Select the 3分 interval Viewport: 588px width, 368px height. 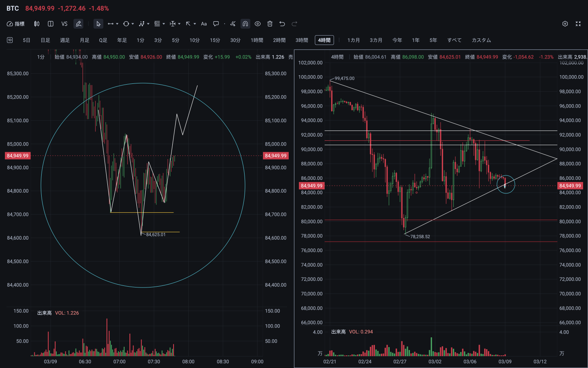click(158, 40)
